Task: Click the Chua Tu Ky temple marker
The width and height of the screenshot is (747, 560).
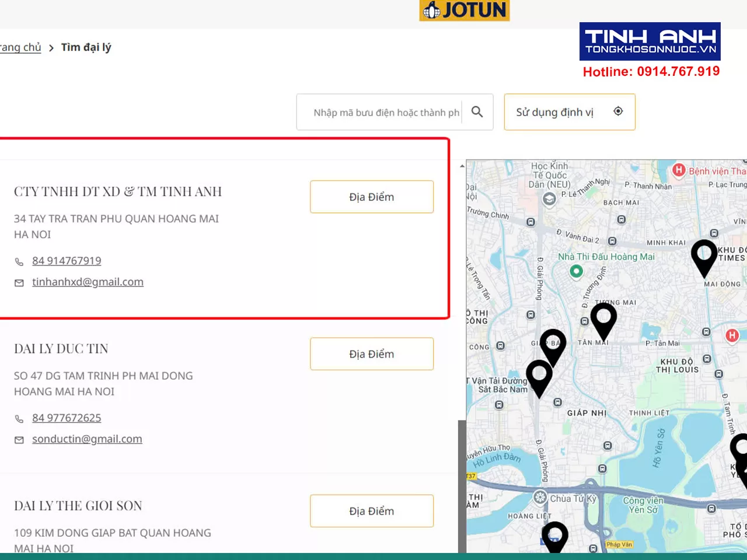Action: (540, 498)
